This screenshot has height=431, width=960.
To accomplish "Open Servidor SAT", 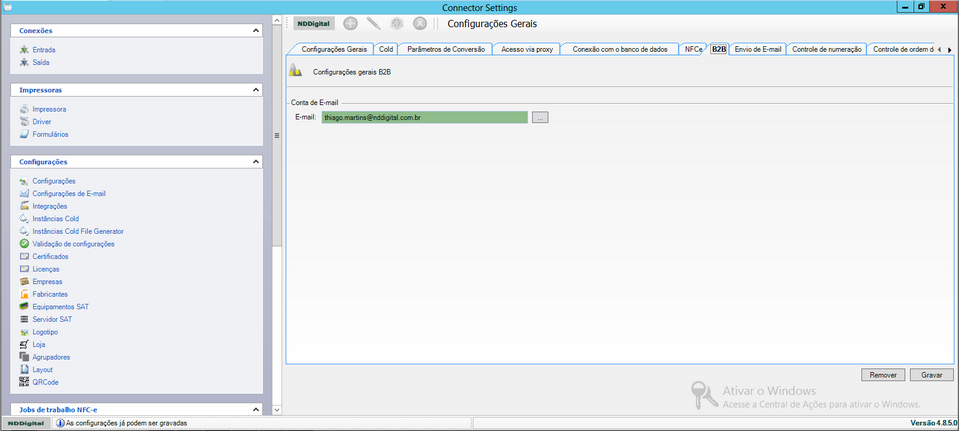I will click(52, 319).
